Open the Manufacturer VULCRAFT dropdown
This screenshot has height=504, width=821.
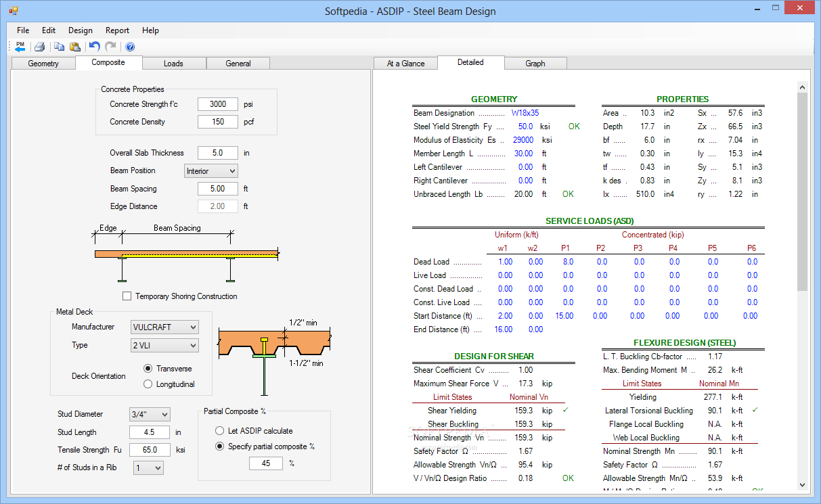pyautogui.click(x=164, y=327)
